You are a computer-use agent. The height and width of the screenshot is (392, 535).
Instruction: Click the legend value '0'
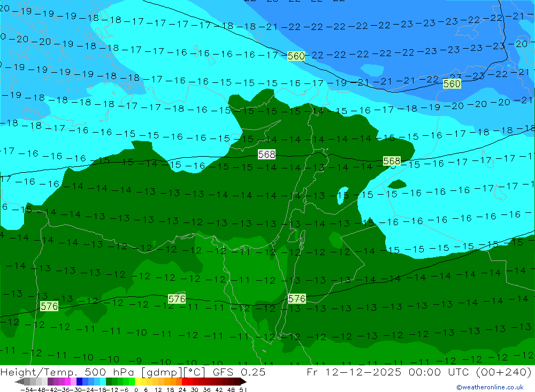(x=136, y=390)
